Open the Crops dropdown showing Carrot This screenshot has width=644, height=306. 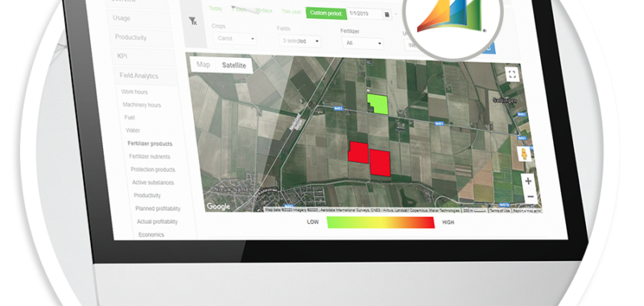click(x=235, y=39)
